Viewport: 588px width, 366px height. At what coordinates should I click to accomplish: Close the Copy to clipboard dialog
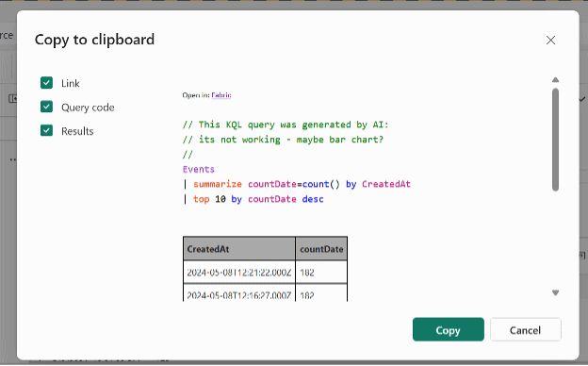click(x=550, y=41)
